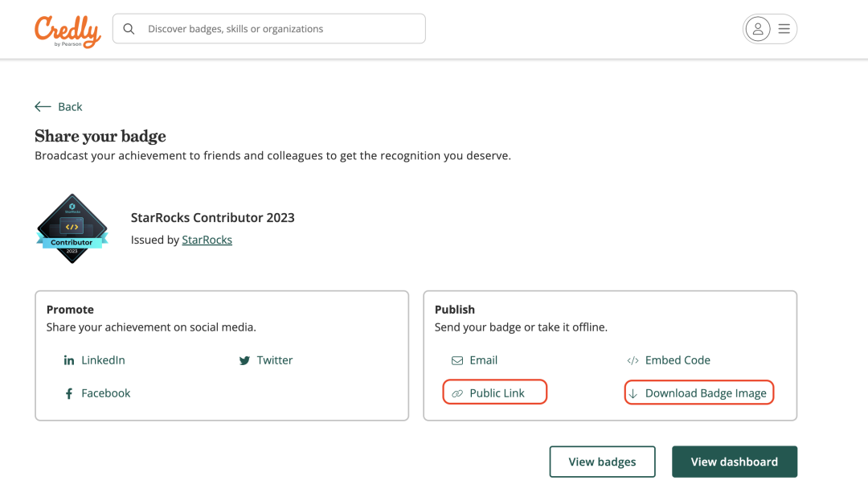Screen dimensions: 868x493
Task: Click the Back arrow icon
Action: (x=43, y=107)
